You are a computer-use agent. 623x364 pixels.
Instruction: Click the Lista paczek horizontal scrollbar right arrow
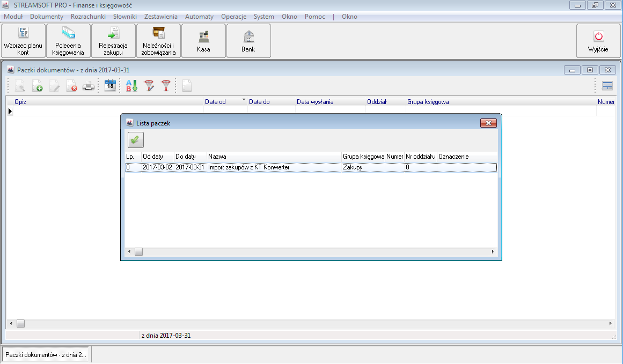tap(493, 251)
